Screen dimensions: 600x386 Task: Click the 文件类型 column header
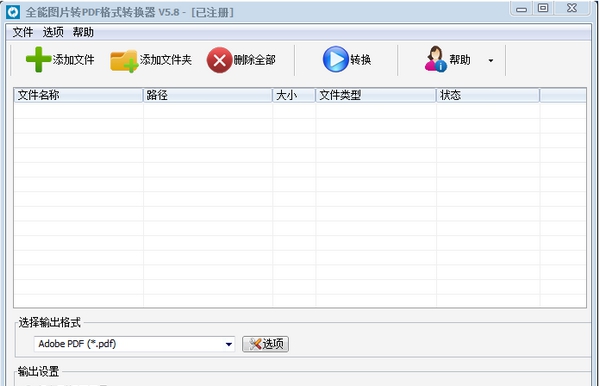tap(376, 95)
